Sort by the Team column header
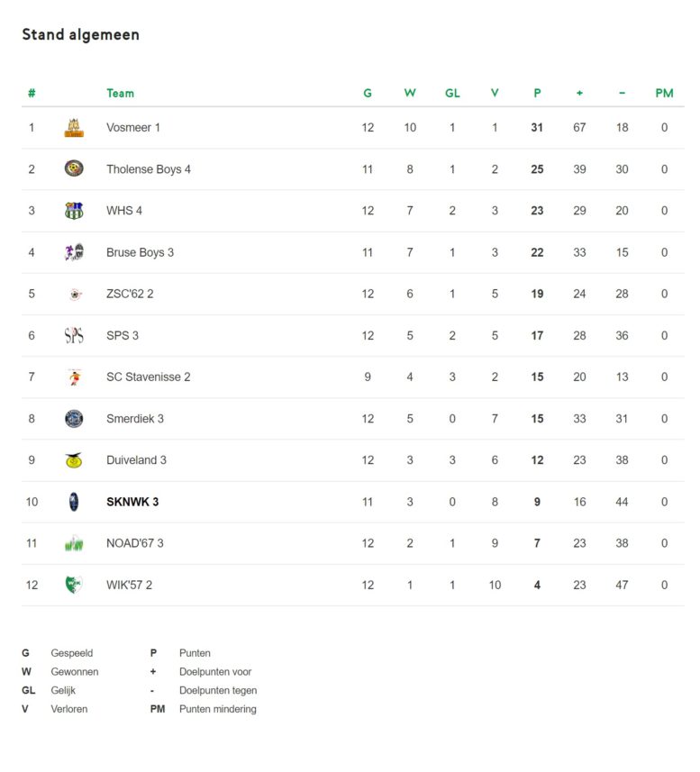This screenshot has width=700, height=772. tap(120, 93)
